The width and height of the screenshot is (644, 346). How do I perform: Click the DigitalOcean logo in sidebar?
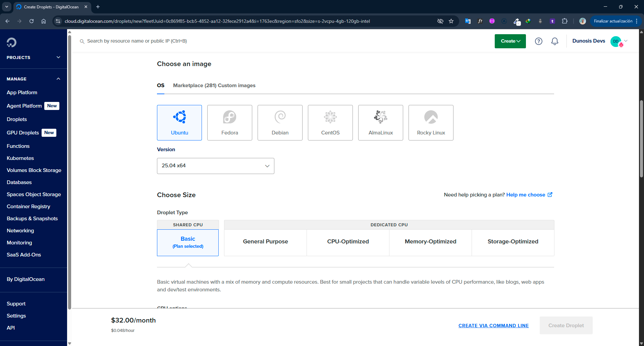(11, 42)
